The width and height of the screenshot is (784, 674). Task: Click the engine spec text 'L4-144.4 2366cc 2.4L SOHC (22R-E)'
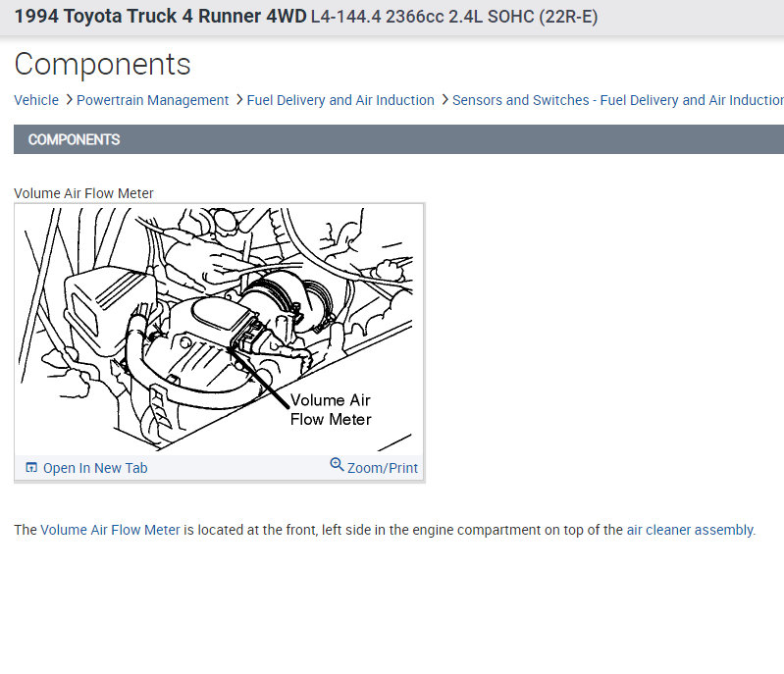click(x=454, y=17)
